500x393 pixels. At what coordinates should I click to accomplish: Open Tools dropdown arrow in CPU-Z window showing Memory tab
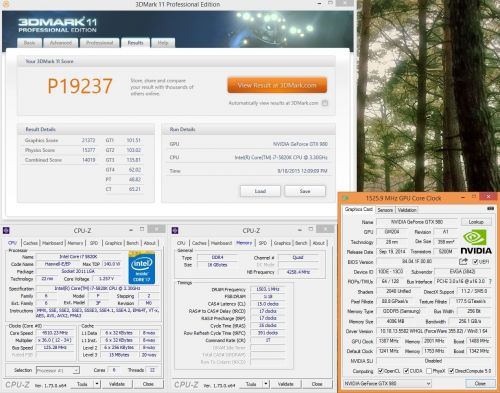click(266, 384)
